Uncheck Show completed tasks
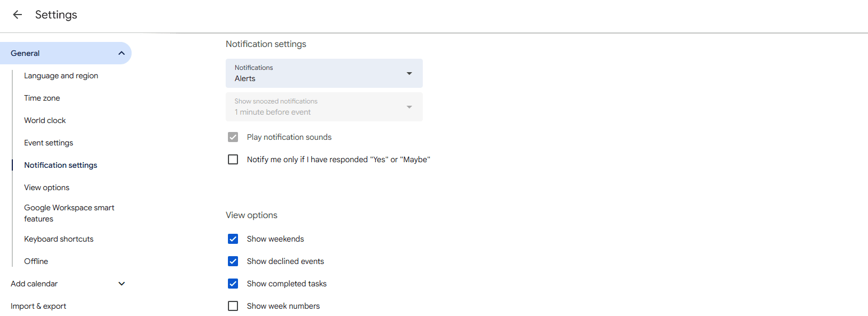Viewport: 868px width, 316px height. click(x=233, y=284)
